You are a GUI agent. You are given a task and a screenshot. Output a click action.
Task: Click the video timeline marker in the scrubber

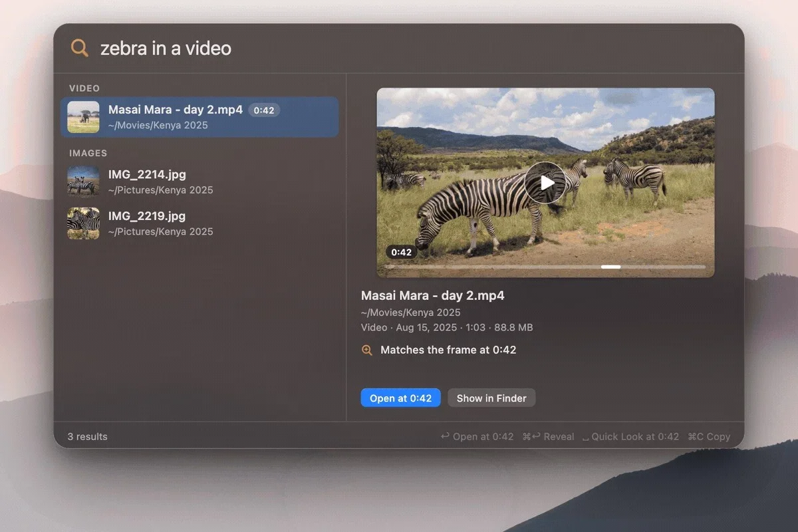[610, 267]
